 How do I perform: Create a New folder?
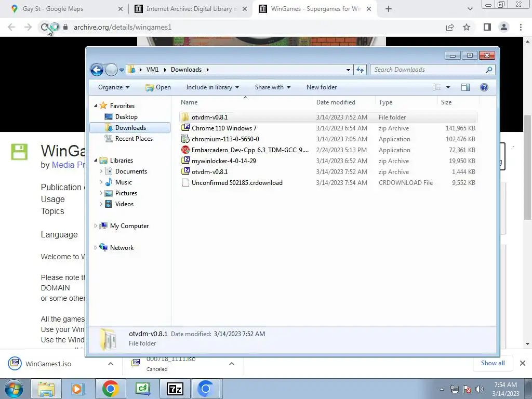pyautogui.click(x=322, y=87)
